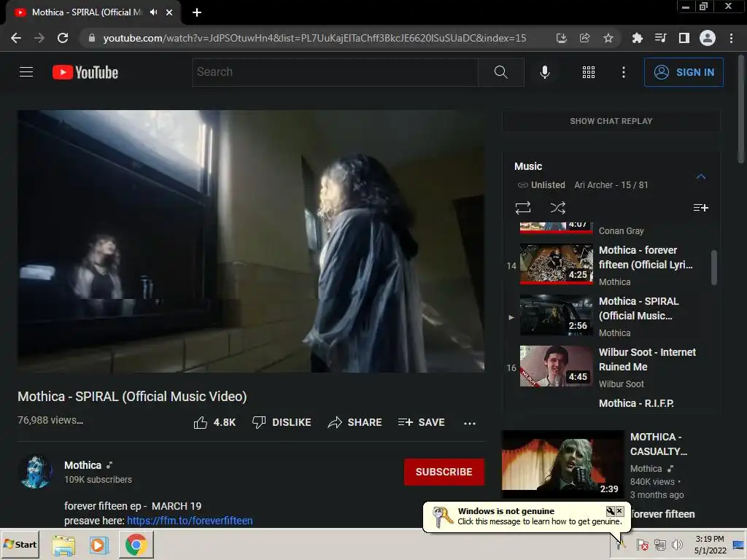Select the Mothica SPIRAL browser tab
The width and height of the screenshot is (747, 560).
tap(86, 12)
